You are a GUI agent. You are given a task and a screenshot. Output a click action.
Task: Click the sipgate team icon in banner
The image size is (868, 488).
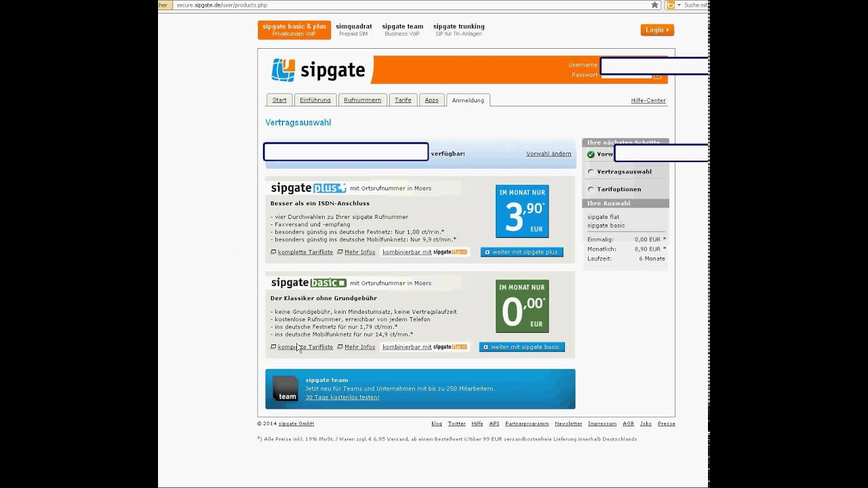click(285, 389)
